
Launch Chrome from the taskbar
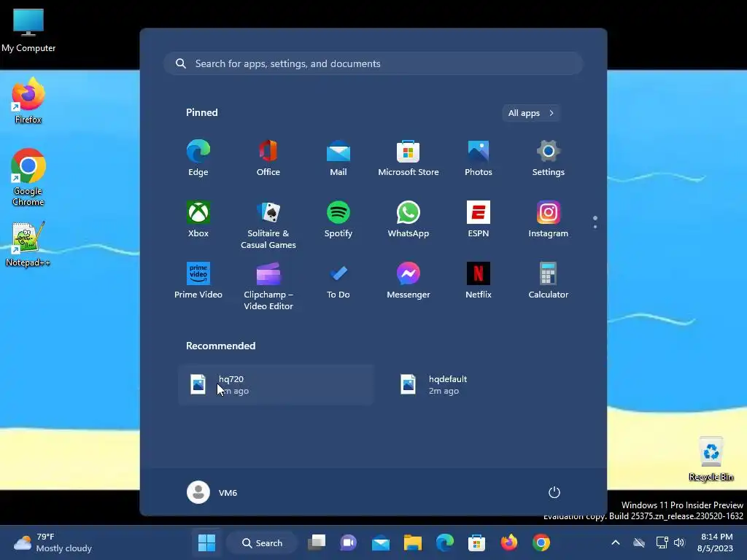point(541,542)
